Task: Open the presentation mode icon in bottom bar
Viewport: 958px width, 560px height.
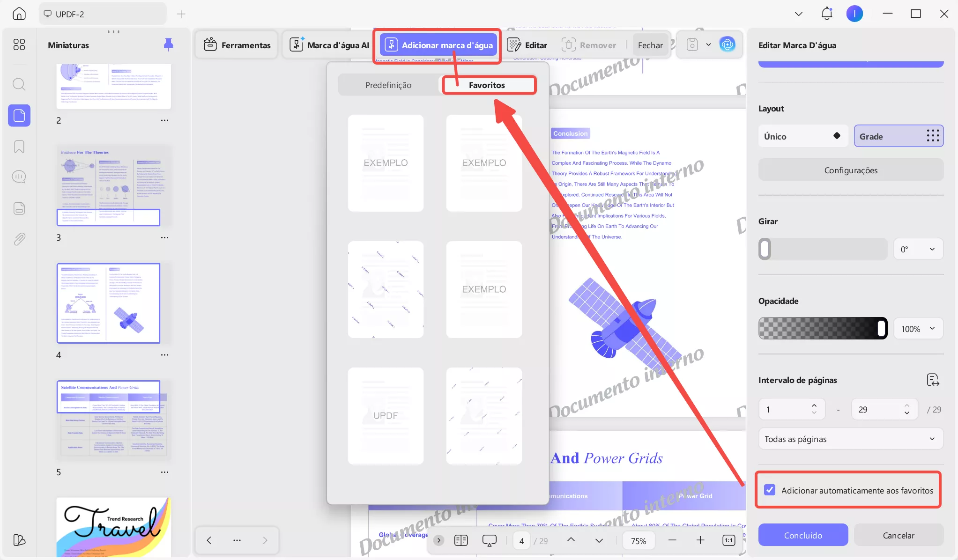Action: tap(489, 541)
